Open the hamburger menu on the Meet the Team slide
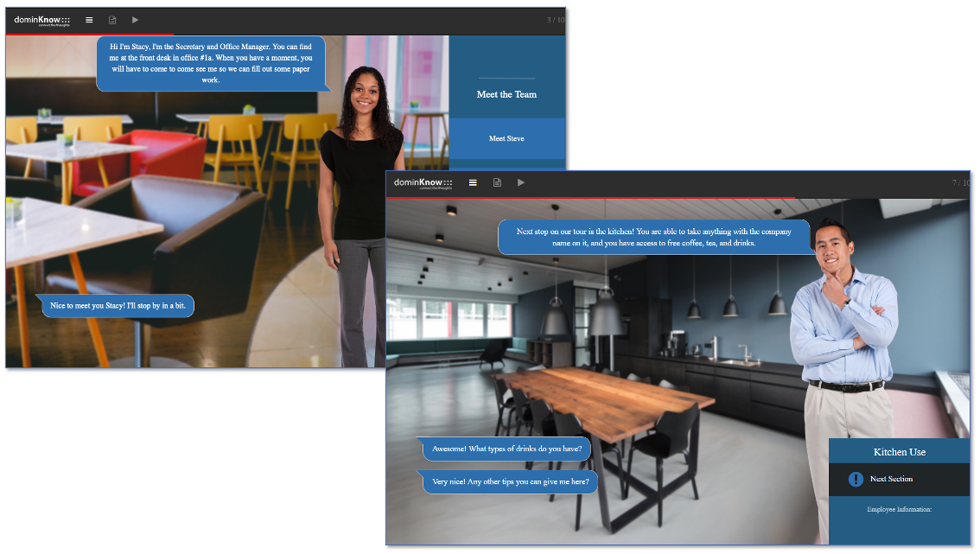Image resolution: width=980 pixels, height=554 pixels. click(89, 19)
